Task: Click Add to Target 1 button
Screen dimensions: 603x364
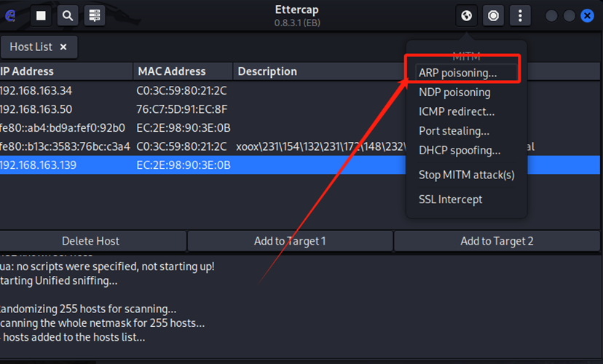Action: pos(290,241)
